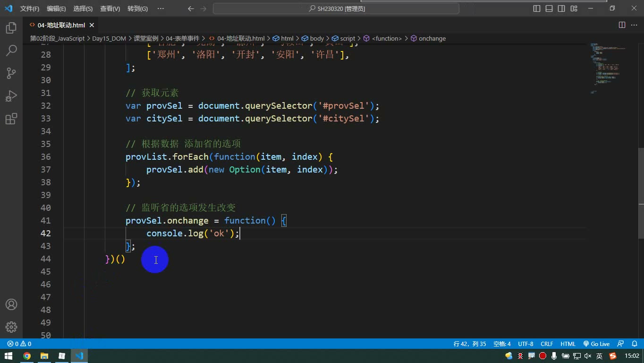This screenshot has height=363, width=644.
Task: Click the split editor right icon
Action: click(x=622, y=25)
